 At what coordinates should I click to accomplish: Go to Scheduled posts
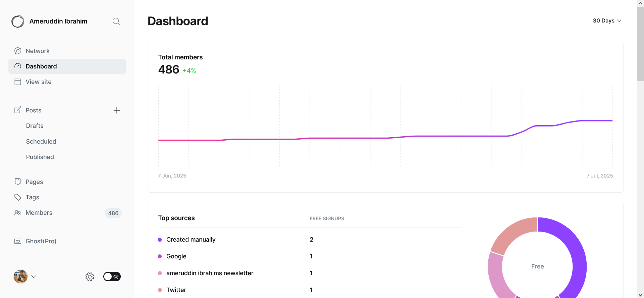click(x=41, y=142)
